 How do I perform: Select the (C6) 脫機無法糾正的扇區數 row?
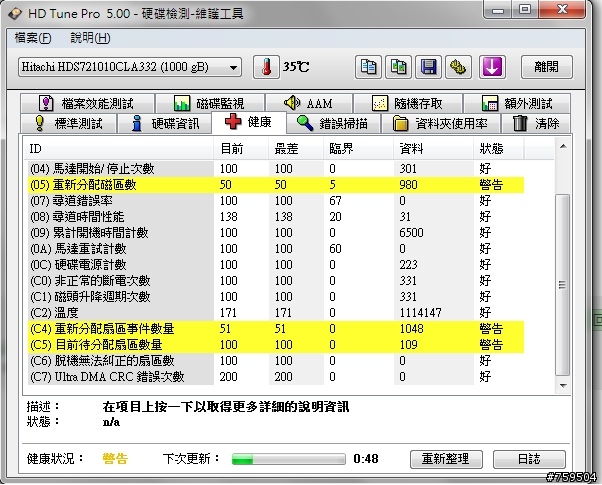point(275,361)
